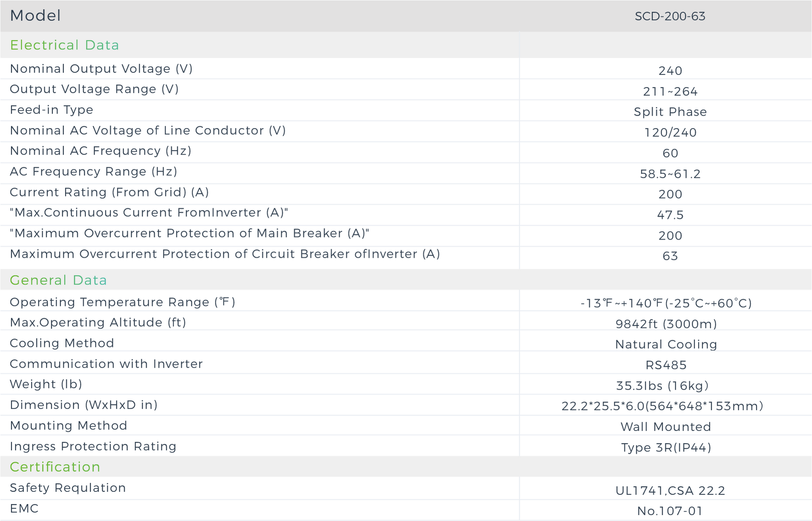Select Current Rating (From Grid) row label
Screen dimensions: 812x521
[x=109, y=192]
